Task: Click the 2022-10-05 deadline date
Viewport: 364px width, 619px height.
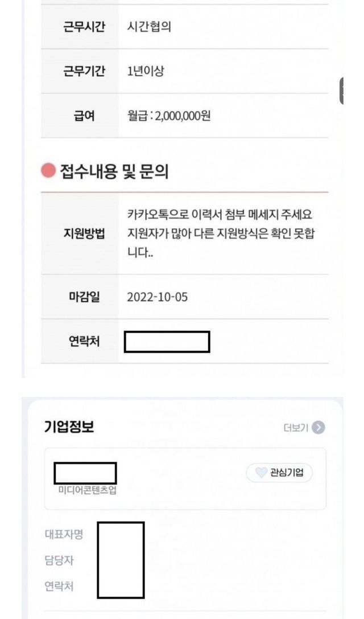Action: pyautogui.click(x=158, y=297)
